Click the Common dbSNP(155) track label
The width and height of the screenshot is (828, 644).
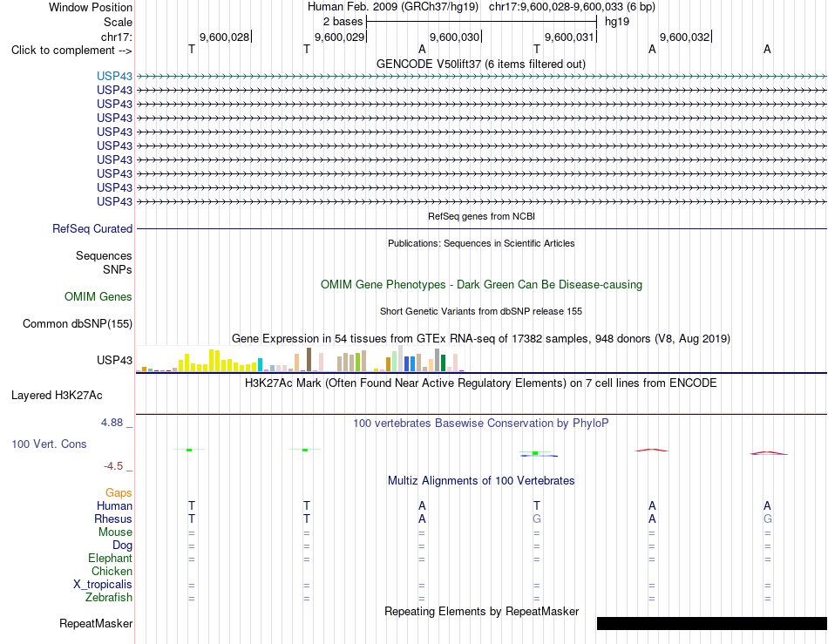click(77, 323)
